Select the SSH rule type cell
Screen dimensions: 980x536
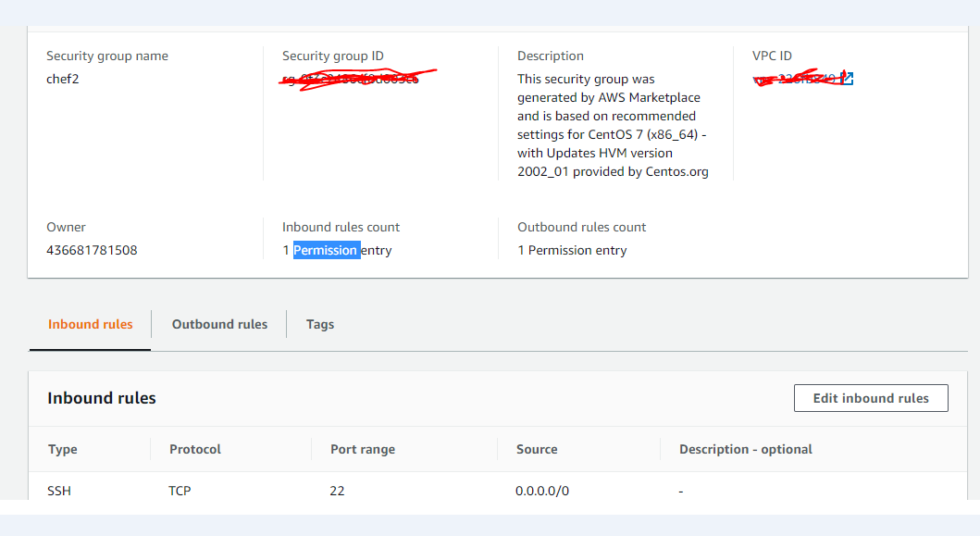(x=59, y=491)
